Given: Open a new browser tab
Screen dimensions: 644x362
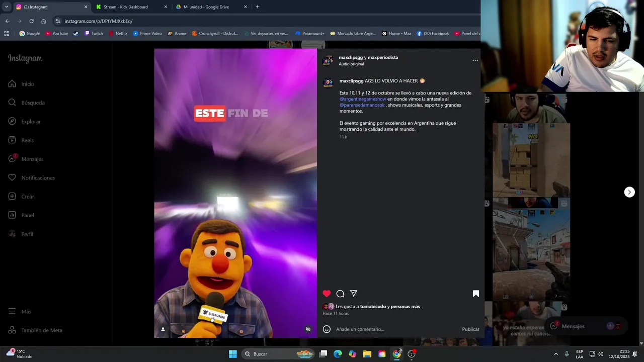Looking at the screenshot, I should pyautogui.click(x=258, y=7).
